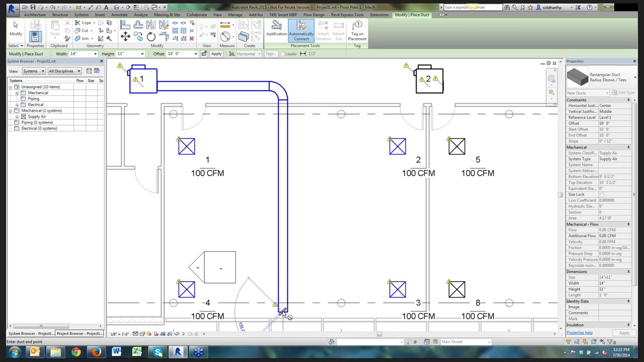
Task: Click the Properties help link
Action: (580, 333)
